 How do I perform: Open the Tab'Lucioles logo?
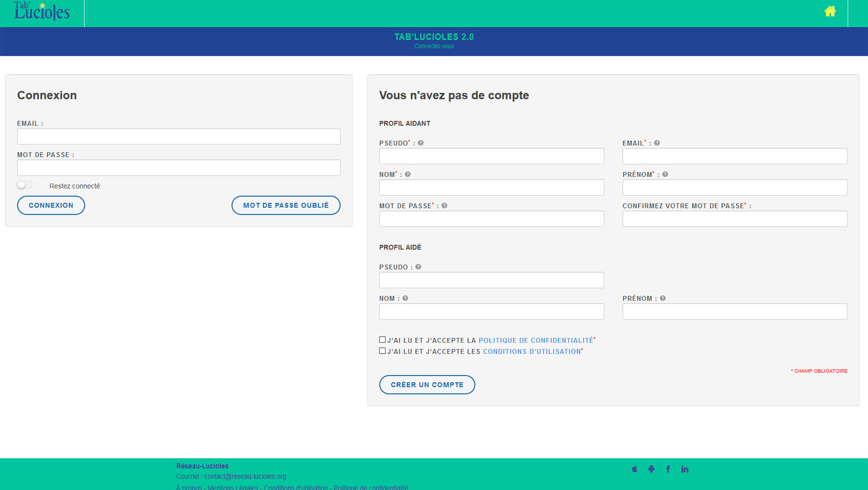click(42, 11)
